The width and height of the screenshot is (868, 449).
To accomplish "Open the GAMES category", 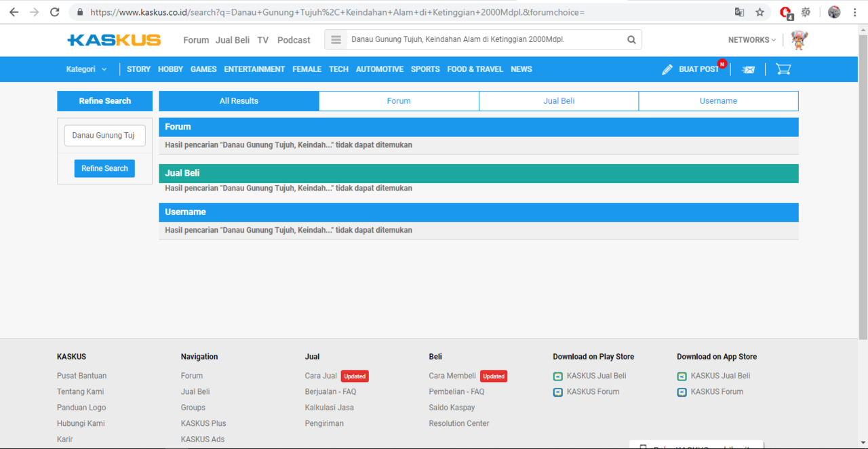I will point(203,69).
